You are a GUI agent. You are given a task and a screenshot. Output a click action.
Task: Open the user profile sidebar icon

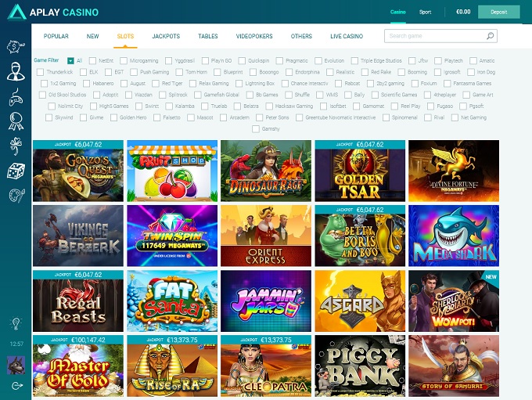point(16,71)
